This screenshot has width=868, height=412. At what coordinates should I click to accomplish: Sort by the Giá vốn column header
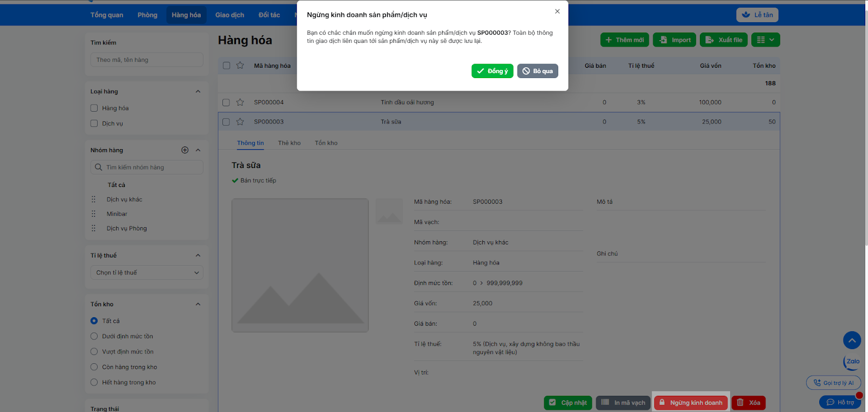711,66
